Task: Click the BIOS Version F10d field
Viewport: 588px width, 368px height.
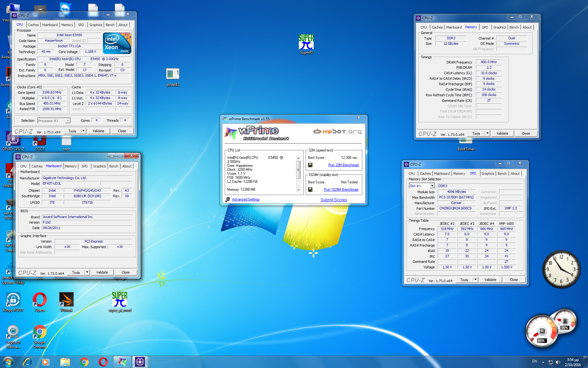Action: tap(87, 222)
